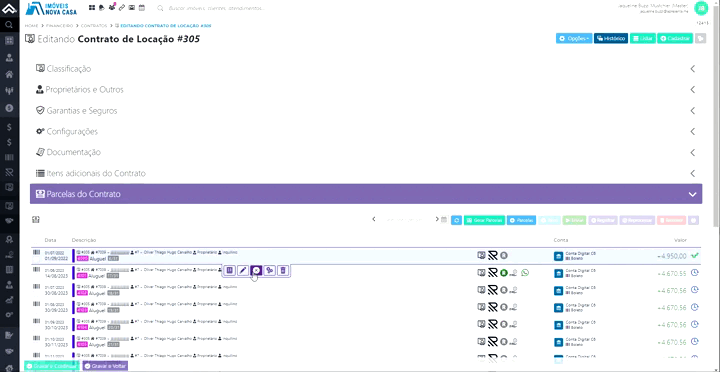The image size is (720, 372).
Task: Click the calendar icon in top toolbar
Action: point(142,8)
